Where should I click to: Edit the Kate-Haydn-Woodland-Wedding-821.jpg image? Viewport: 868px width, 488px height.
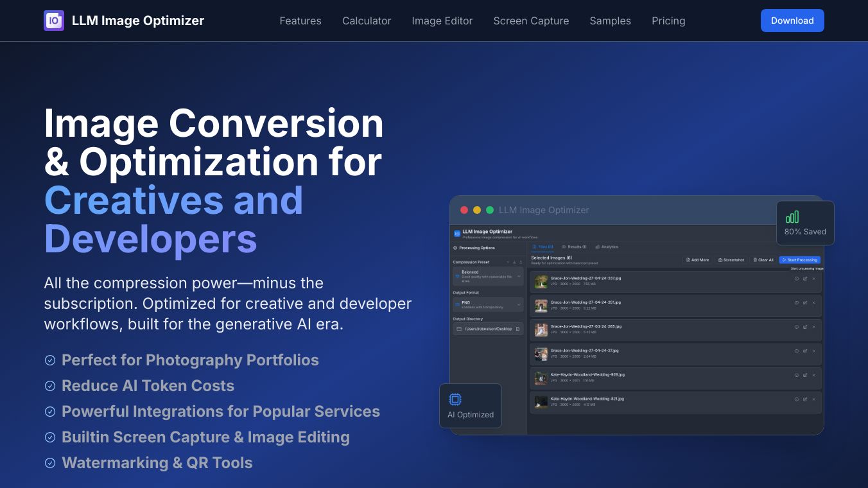coord(805,399)
